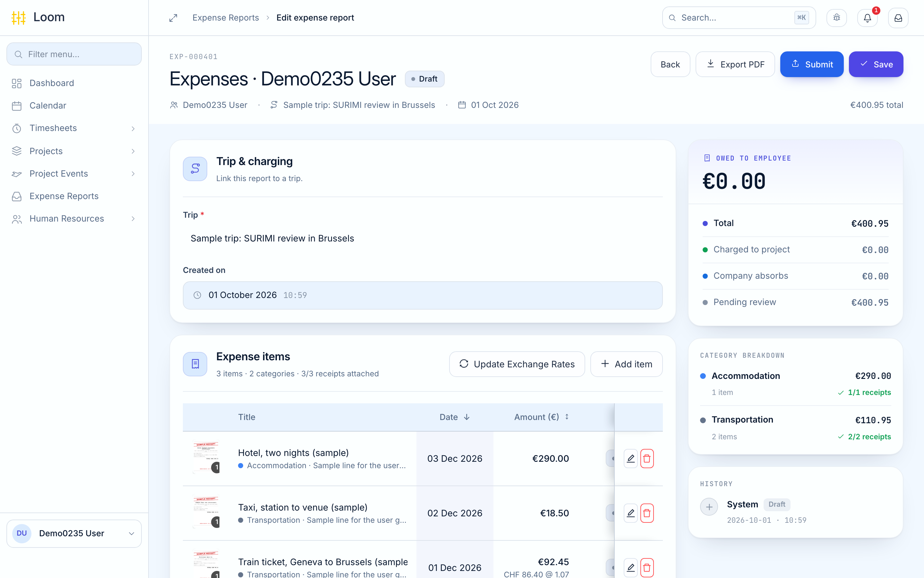The image size is (924, 578).
Task: Expand the Projects submenu chevron
Action: (x=133, y=151)
